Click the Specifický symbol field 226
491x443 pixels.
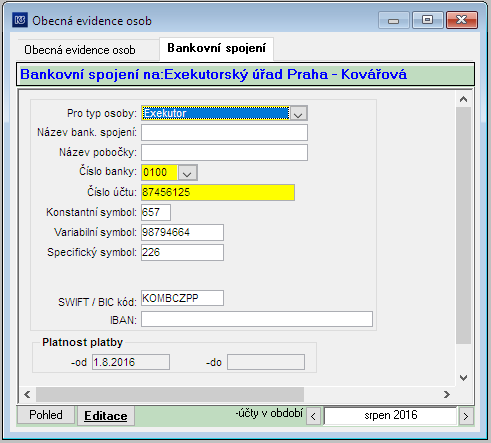pos(182,252)
